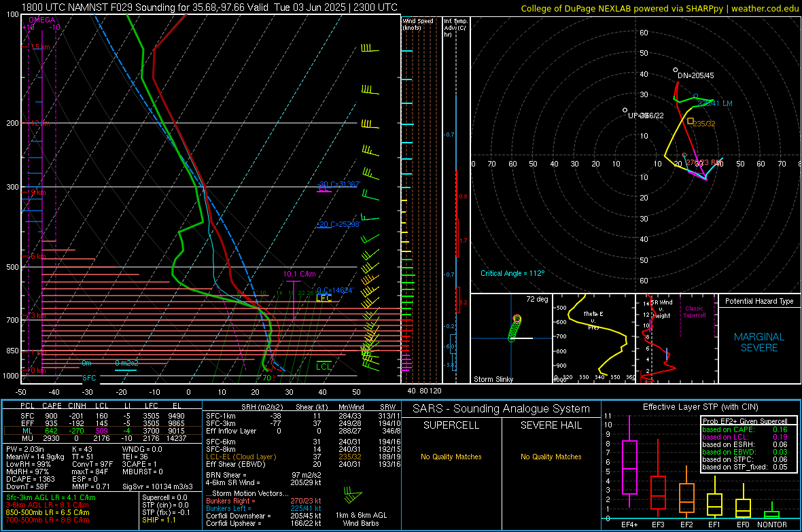Click the SHIP = 1.1 value
802x532 pixels.
[159, 520]
